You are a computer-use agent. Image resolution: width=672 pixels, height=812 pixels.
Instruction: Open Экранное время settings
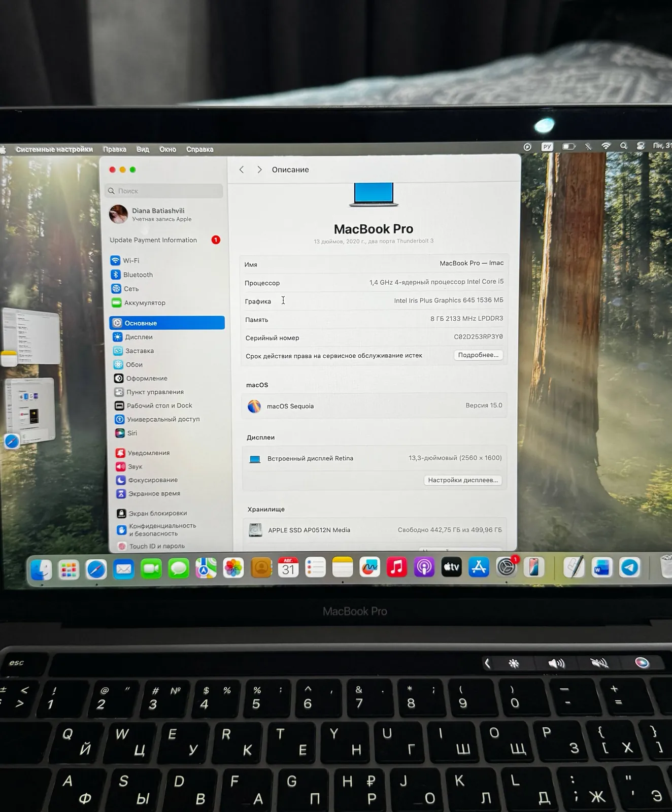(149, 493)
